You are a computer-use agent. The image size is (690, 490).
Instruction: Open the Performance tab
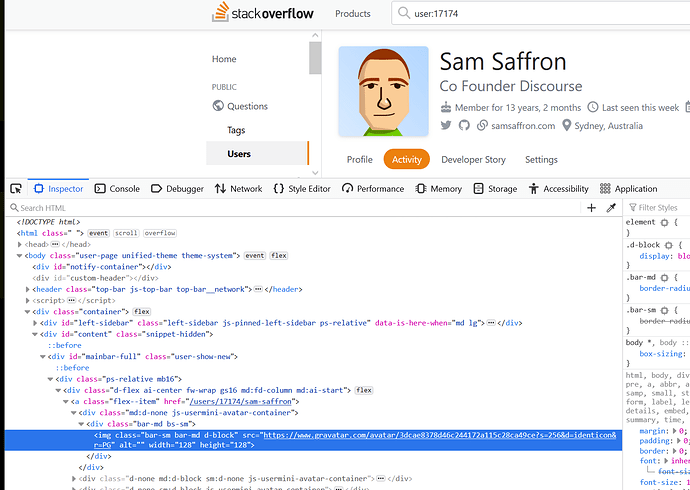[x=373, y=189]
